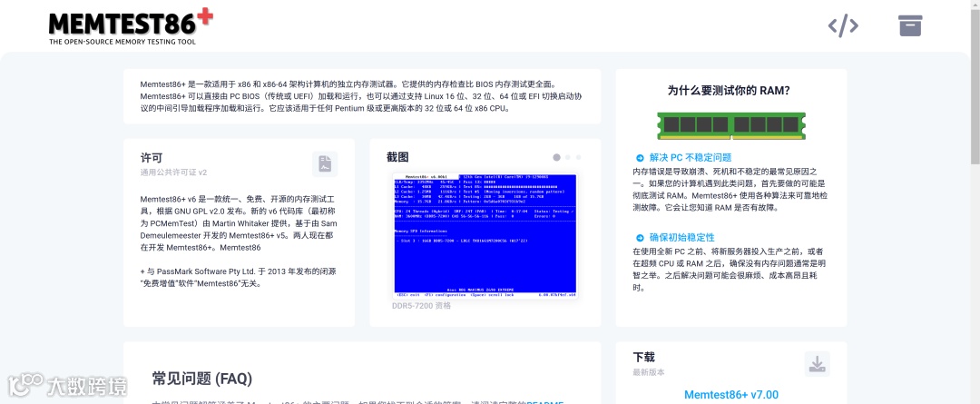Select second carousel dot in 截图 card
Image resolution: width=980 pixels, height=404 pixels.
point(567,157)
